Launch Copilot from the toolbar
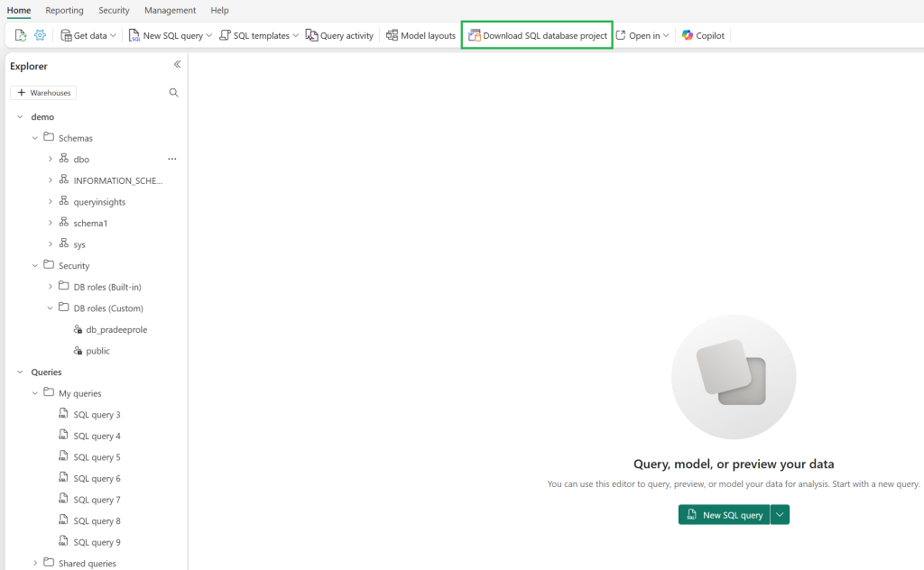924x570 pixels. (703, 35)
